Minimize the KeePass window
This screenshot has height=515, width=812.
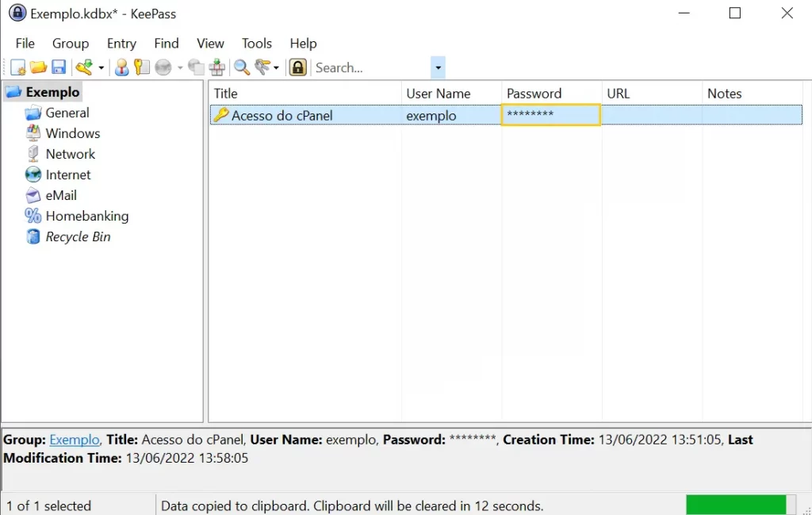[x=684, y=13]
